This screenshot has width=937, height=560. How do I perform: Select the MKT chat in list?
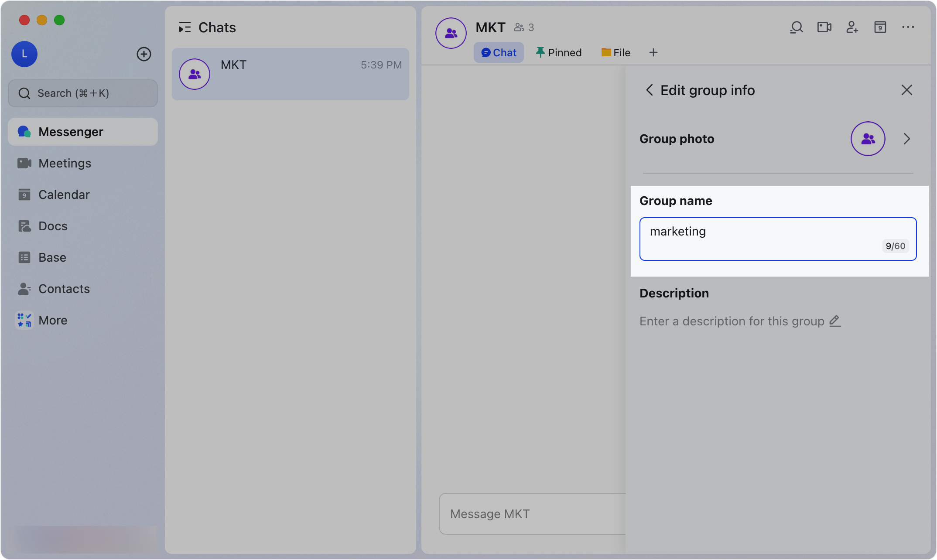291,74
